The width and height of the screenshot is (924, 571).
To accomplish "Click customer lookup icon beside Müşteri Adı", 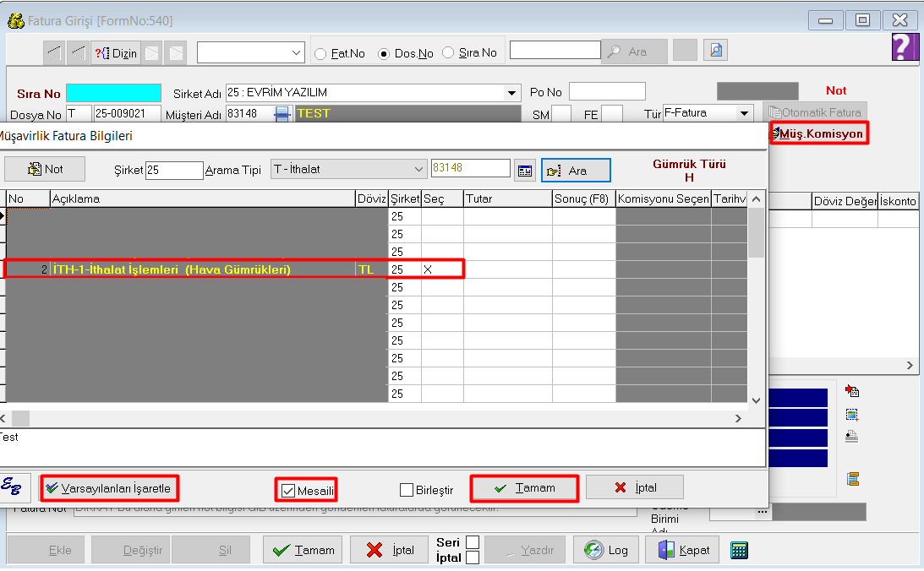I will pyautogui.click(x=282, y=113).
